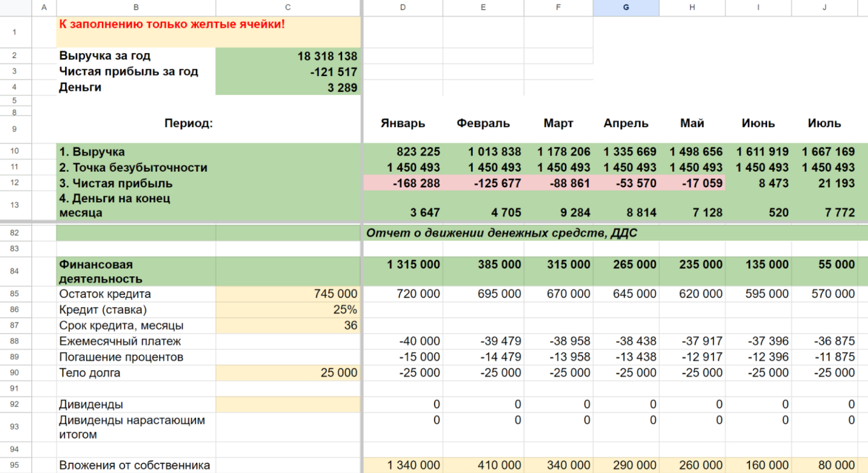Click the column A header
Screen dimensions: 868x473
(44, 8)
